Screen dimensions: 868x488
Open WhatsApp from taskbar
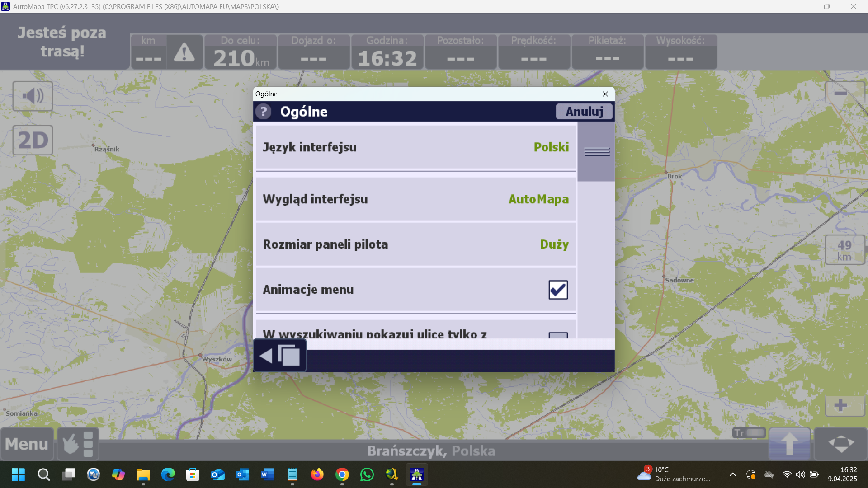367,474
